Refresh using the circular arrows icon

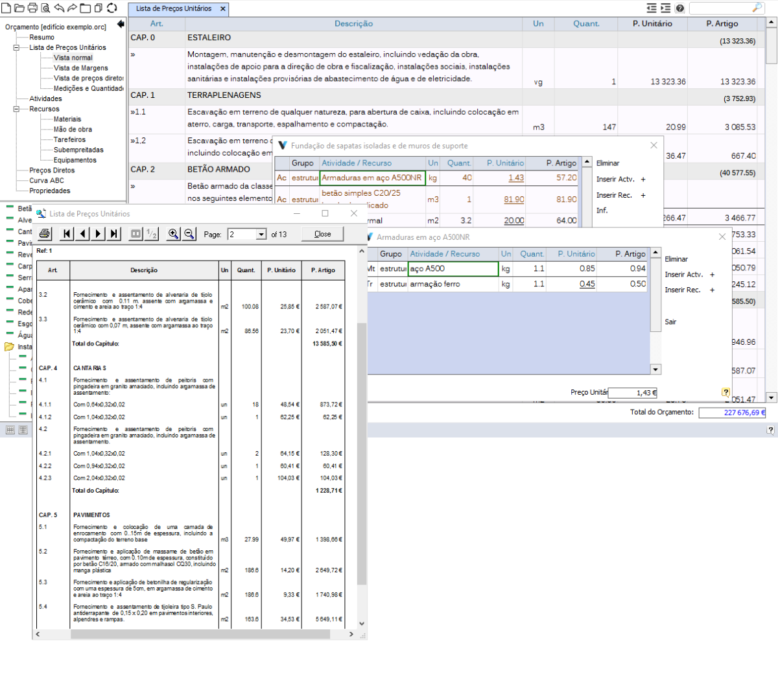[112, 8]
